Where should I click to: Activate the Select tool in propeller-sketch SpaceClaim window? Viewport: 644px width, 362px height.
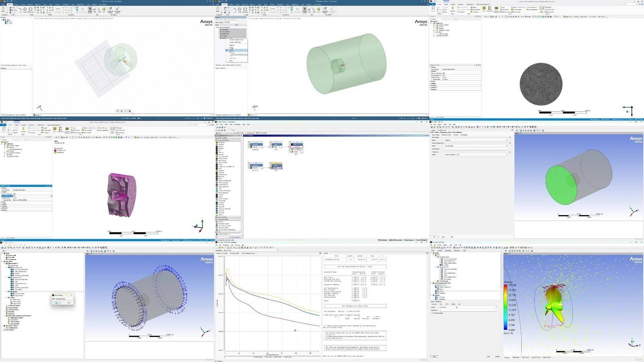point(90,10)
